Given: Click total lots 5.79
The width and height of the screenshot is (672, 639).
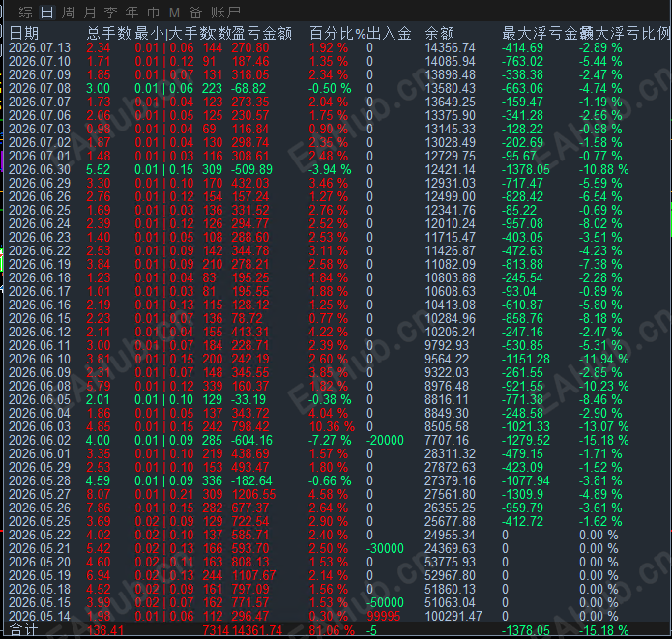Looking at the screenshot, I should [99, 386].
